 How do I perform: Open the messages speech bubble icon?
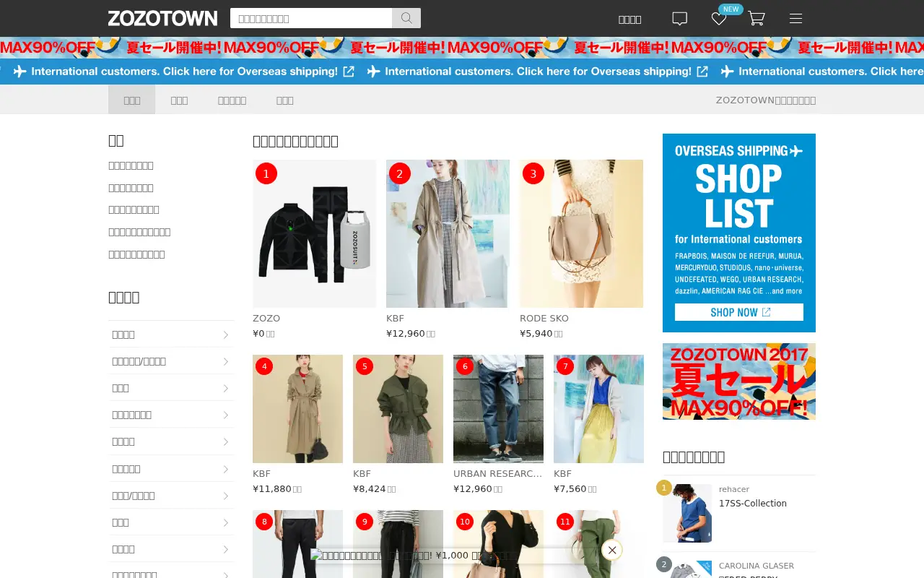(679, 19)
